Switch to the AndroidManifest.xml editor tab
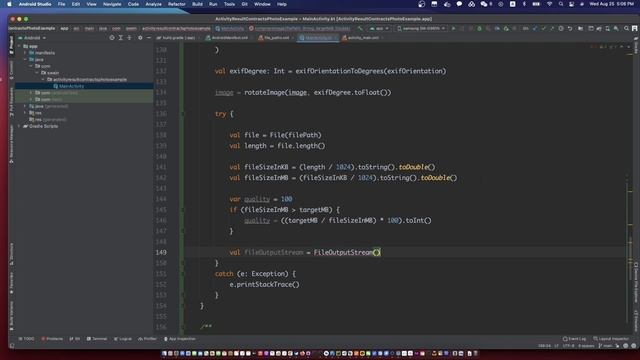Viewport: 640px width, 360px height. [229, 38]
